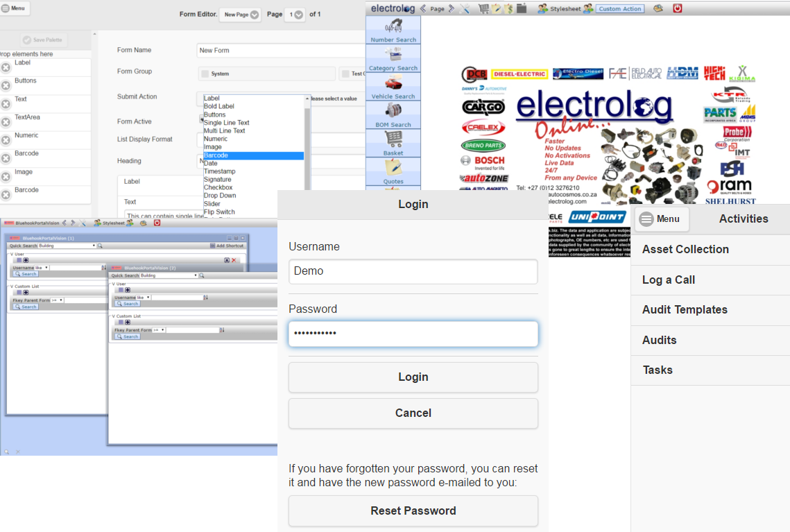
Task: Click Add Shortcut in BluehookPortalVision (1)
Action: coord(227,246)
